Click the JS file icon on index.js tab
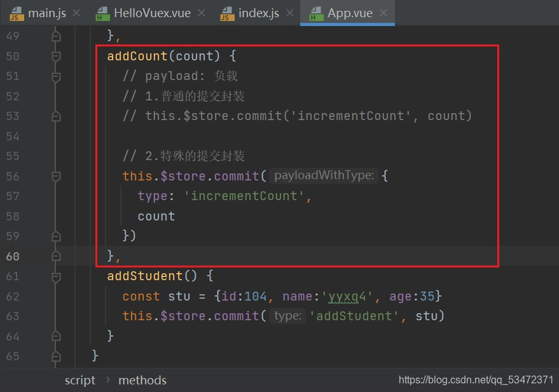559x392 pixels. point(227,14)
